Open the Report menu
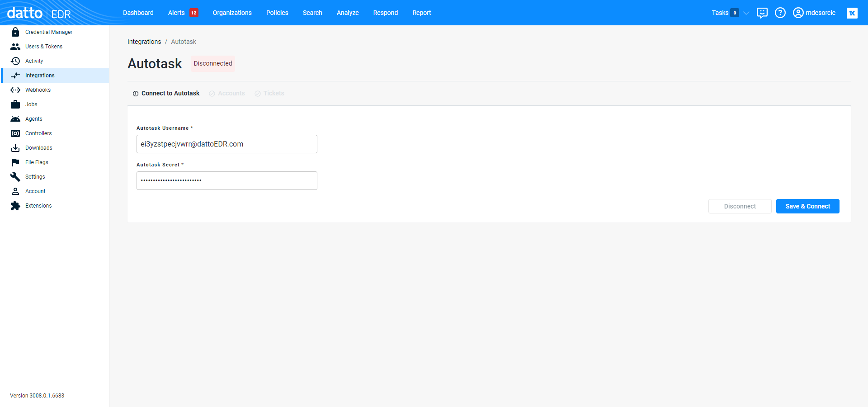The width and height of the screenshot is (868, 407). (x=422, y=13)
